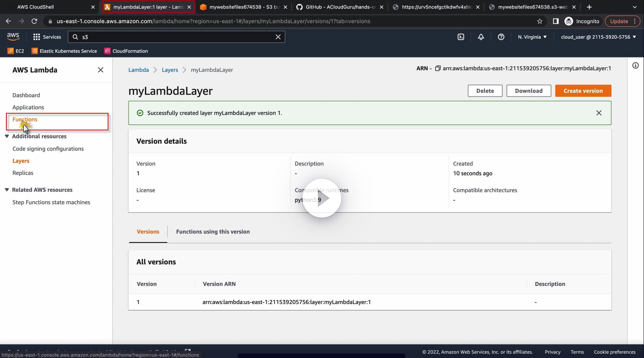Click into the AWS search field
644x358 pixels.
tap(175, 37)
